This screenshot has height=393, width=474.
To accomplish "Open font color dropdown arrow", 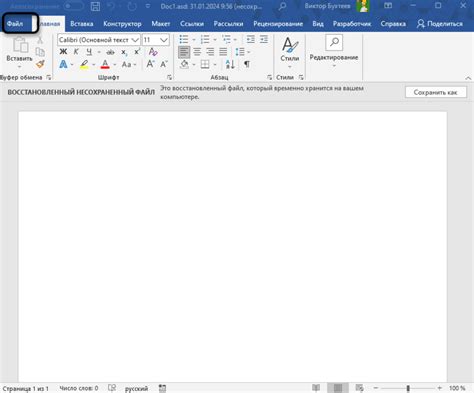I will [115, 65].
